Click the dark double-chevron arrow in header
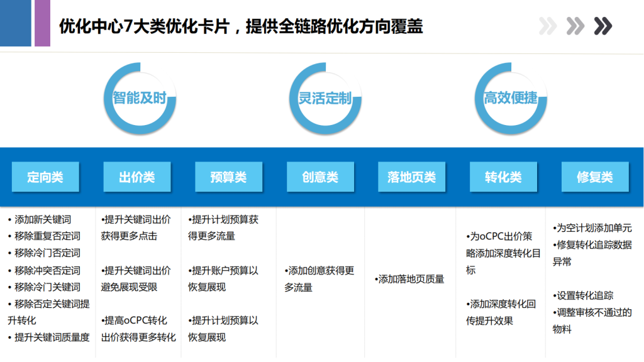644x362 pixels. (603, 26)
